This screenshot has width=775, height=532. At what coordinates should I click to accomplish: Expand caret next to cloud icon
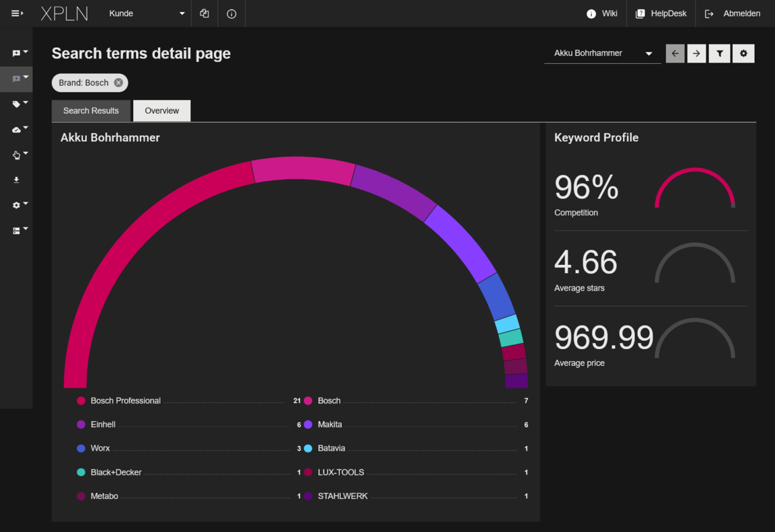coord(26,128)
